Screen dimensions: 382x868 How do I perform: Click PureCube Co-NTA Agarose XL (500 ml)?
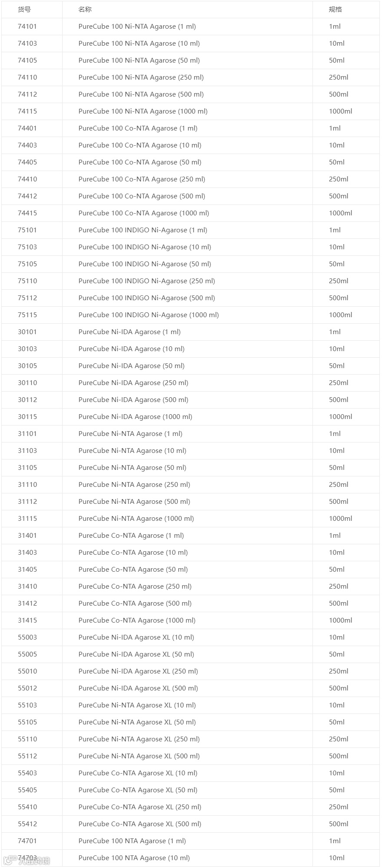tap(140, 824)
